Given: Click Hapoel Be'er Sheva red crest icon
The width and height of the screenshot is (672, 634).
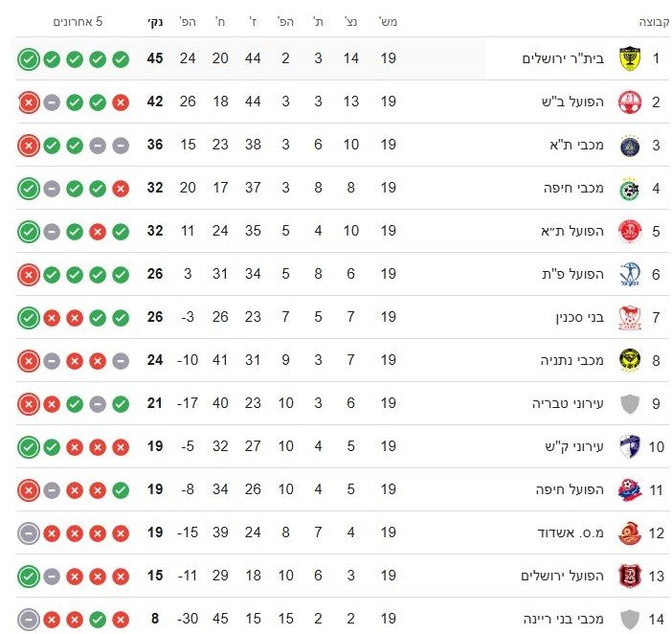Looking at the screenshot, I should [x=628, y=102].
